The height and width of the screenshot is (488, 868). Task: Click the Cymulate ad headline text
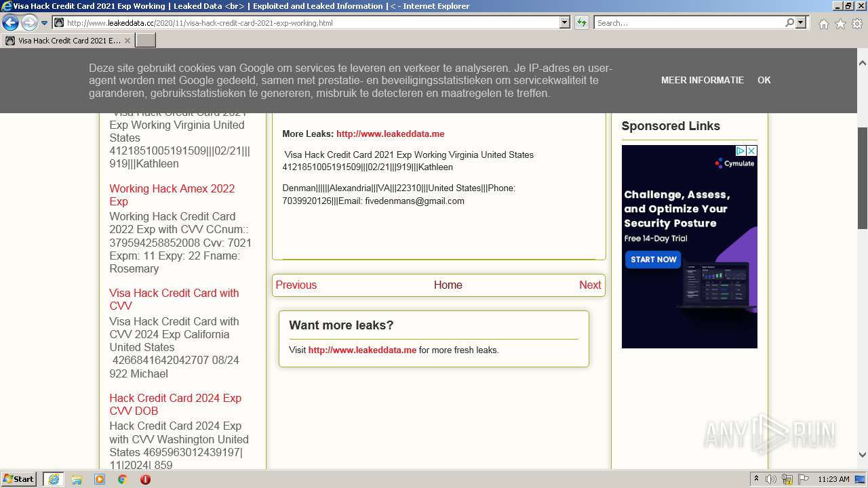pyautogui.click(x=676, y=209)
